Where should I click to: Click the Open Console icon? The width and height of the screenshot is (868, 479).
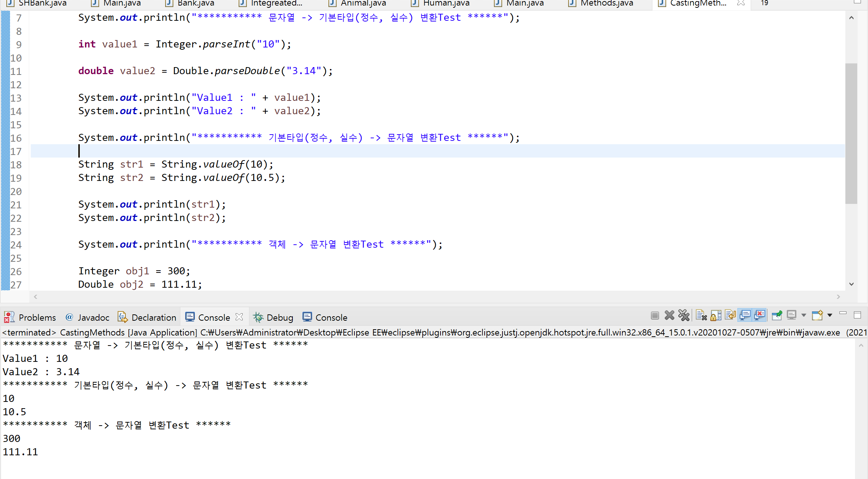tap(818, 316)
